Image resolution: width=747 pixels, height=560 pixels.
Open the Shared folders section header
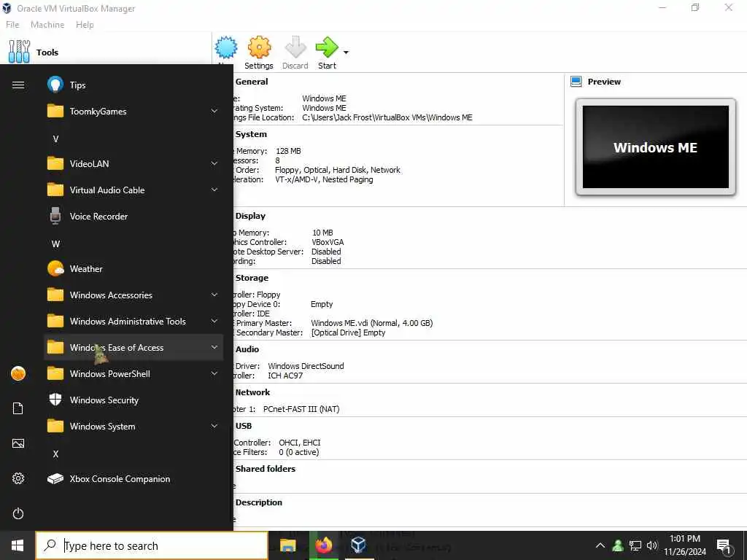(266, 469)
